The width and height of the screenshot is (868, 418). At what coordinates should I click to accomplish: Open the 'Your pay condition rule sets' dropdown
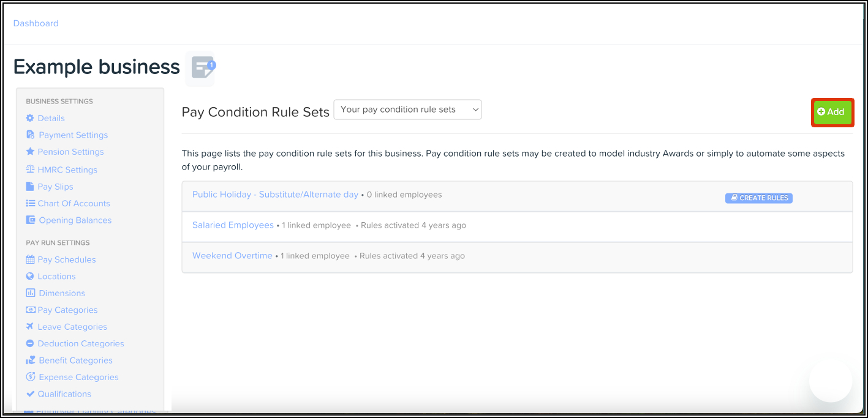click(x=407, y=110)
